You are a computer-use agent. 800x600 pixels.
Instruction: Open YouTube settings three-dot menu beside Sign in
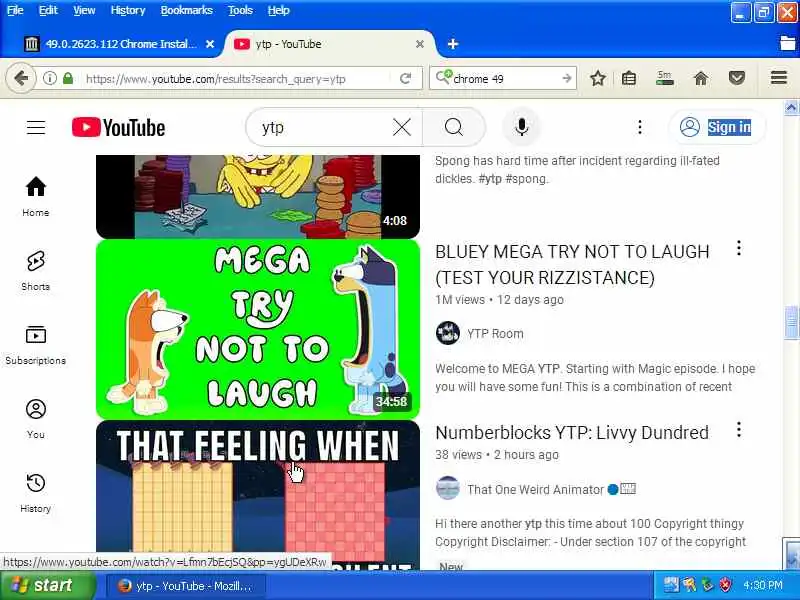[x=640, y=127]
